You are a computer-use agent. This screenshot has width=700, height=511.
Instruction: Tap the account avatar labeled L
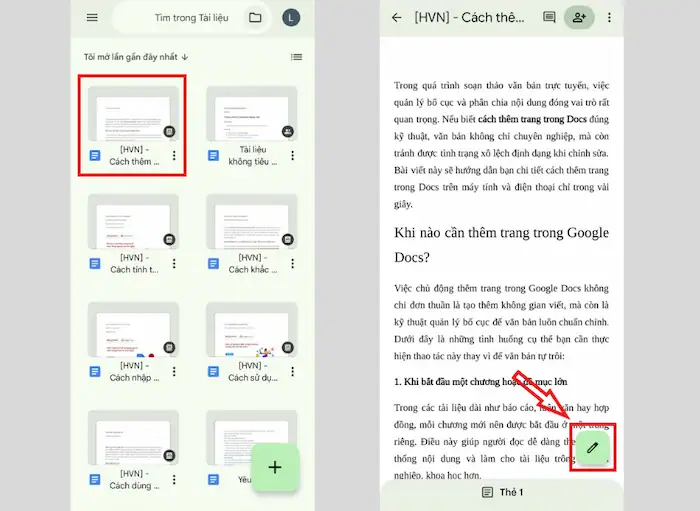click(x=291, y=17)
